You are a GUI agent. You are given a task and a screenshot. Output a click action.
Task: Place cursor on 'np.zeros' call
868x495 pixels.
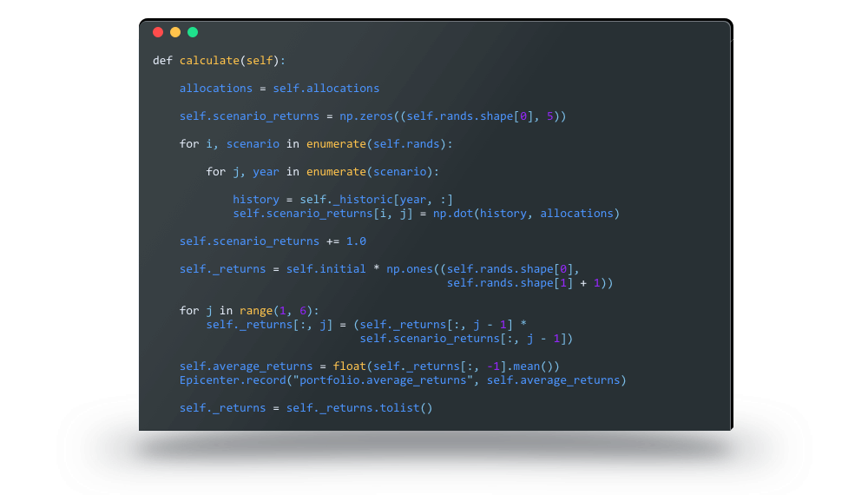pyautogui.click(x=365, y=116)
